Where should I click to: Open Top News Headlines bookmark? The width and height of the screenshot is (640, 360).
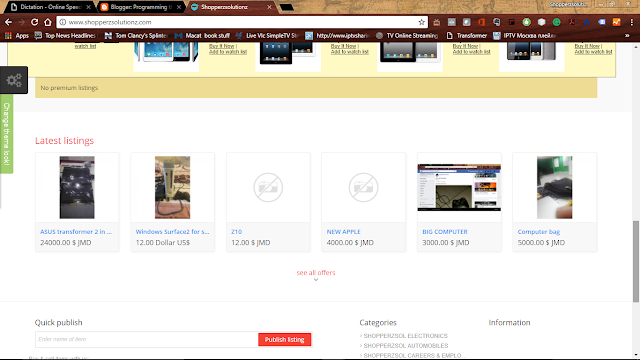click(65, 36)
